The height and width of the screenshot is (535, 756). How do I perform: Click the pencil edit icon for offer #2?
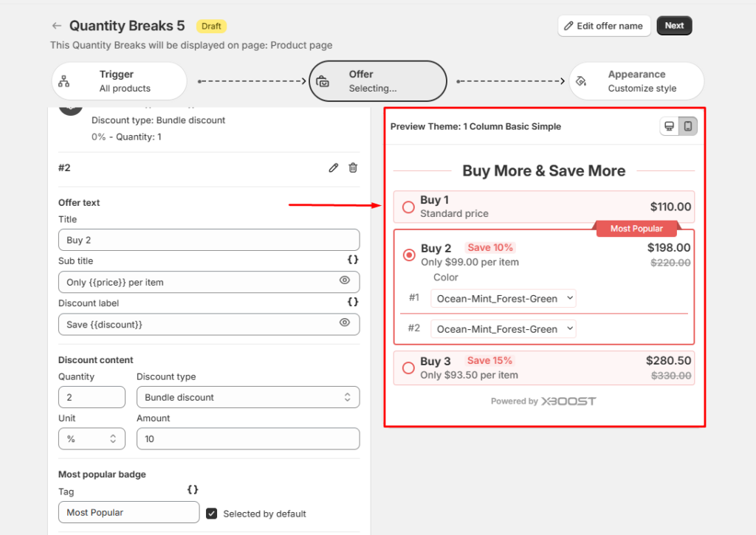pyautogui.click(x=334, y=168)
